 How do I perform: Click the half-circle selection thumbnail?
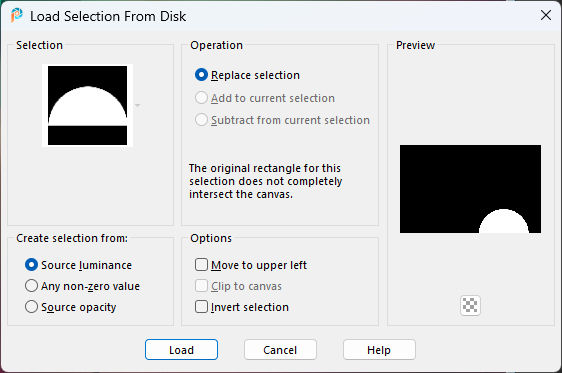click(x=87, y=105)
